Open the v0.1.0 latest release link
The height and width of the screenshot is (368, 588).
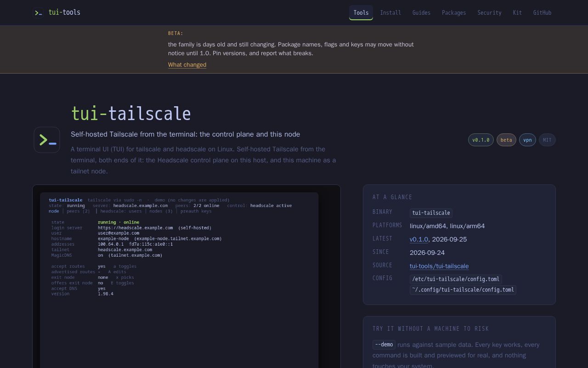click(x=419, y=239)
